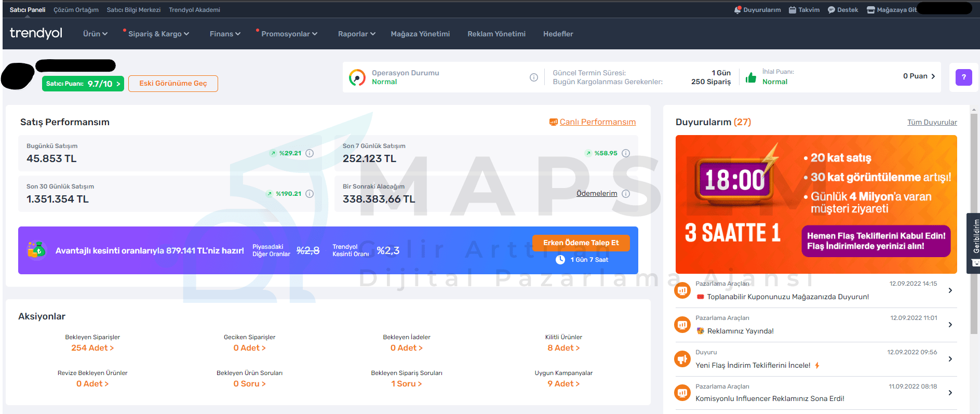Click the Satıcı Puanı 9.7/10 badge
The height and width of the screenshot is (414, 980).
pos(83,84)
